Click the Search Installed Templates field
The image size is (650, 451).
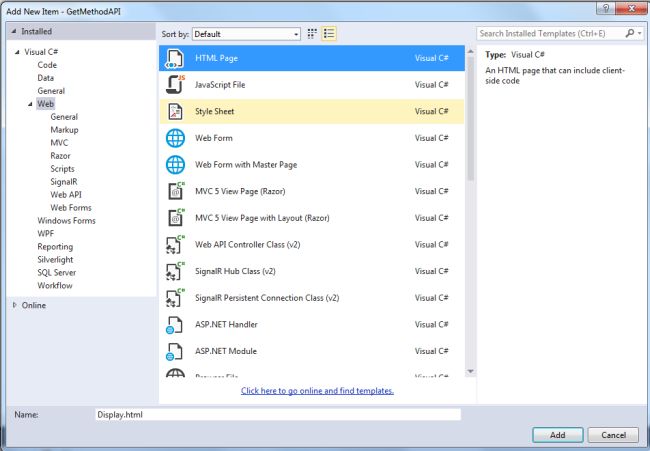551,34
